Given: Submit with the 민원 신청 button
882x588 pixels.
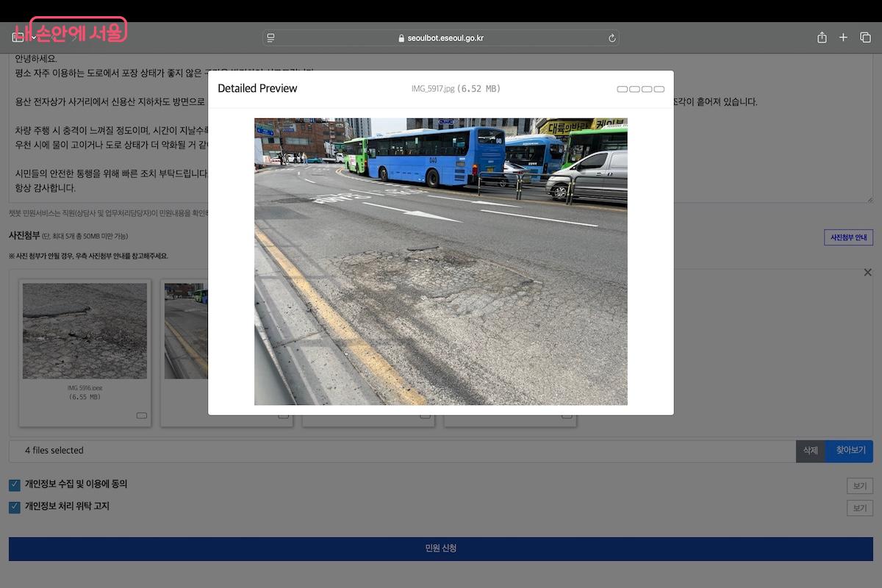Looking at the screenshot, I should point(441,548).
